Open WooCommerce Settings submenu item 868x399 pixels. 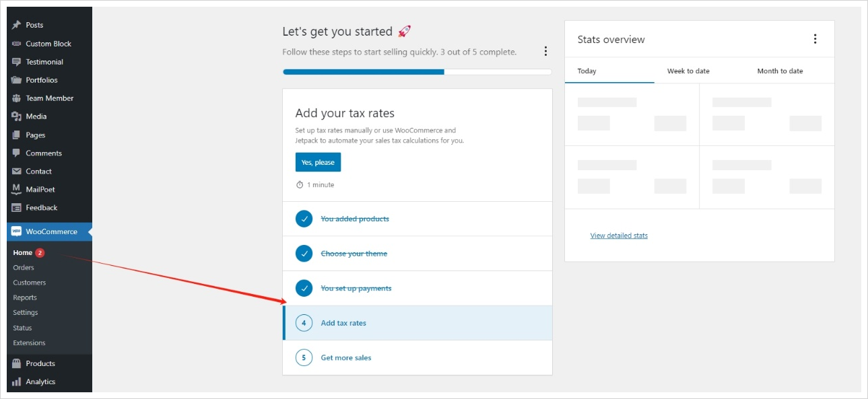26,313
